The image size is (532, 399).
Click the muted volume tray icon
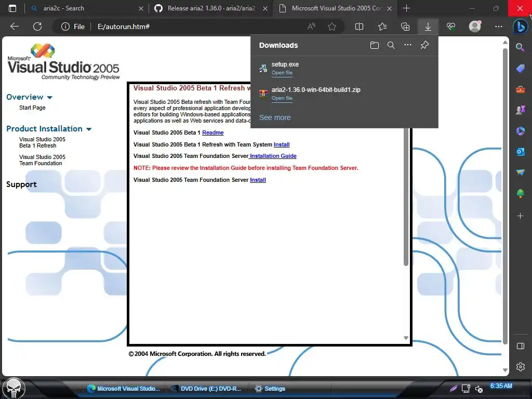(478, 389)
